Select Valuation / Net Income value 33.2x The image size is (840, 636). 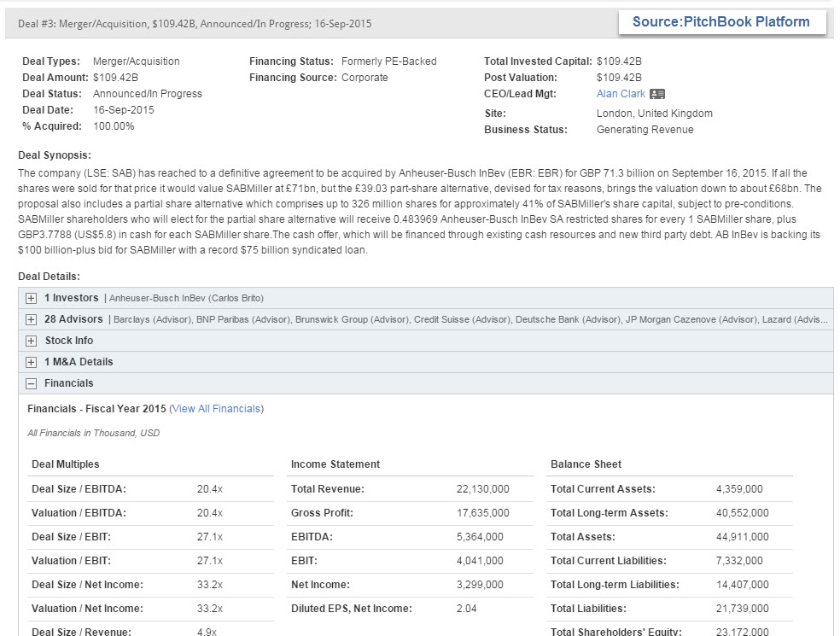(210, 609)
